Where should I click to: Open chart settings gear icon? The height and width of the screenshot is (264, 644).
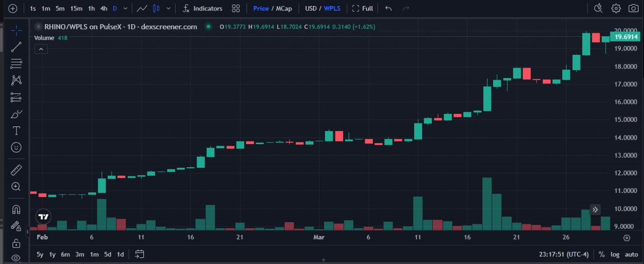pyautogui.click(x=616, y=8)
